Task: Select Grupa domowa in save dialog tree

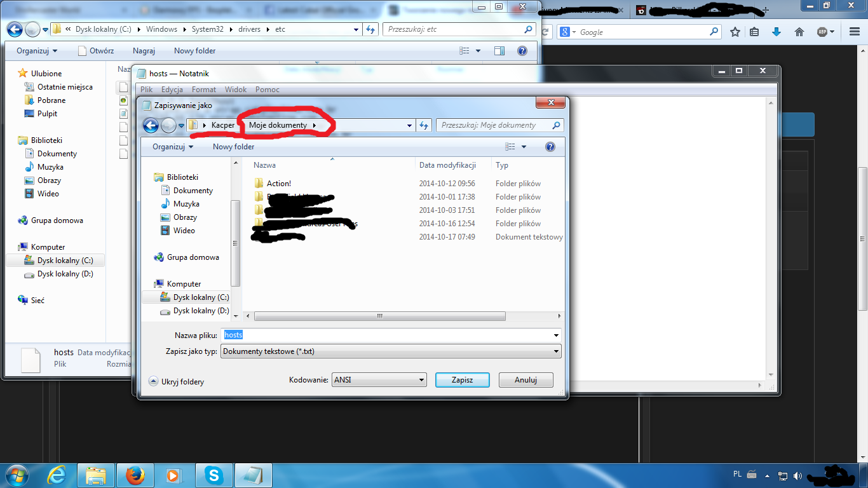Action: 186,257
